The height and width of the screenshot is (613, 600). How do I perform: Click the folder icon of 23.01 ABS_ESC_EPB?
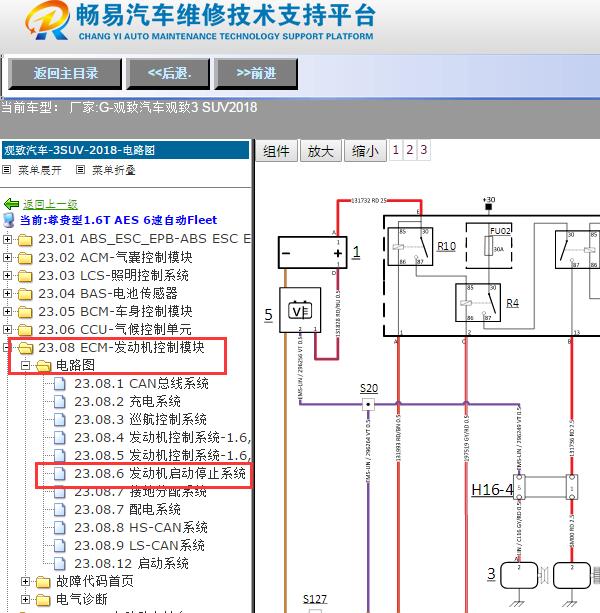pyautogui.click(x=25, y=239)
